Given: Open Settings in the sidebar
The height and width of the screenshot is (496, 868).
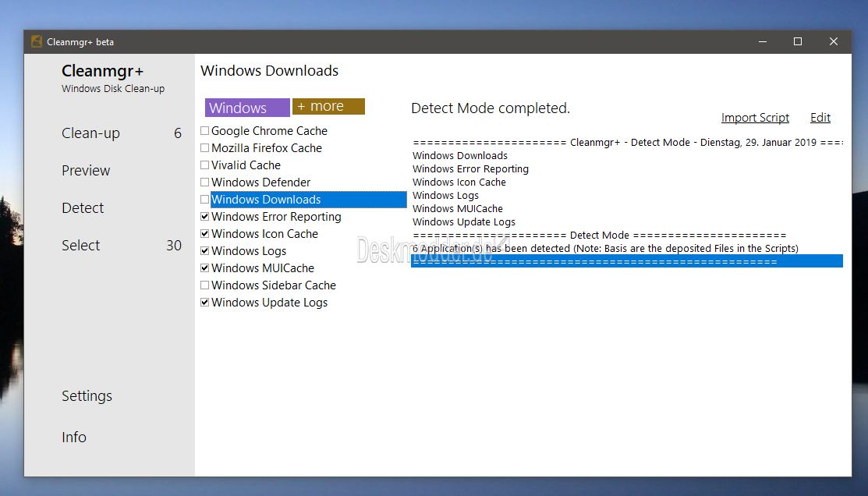Looking at the screenshot, I should tap(87, 396).
